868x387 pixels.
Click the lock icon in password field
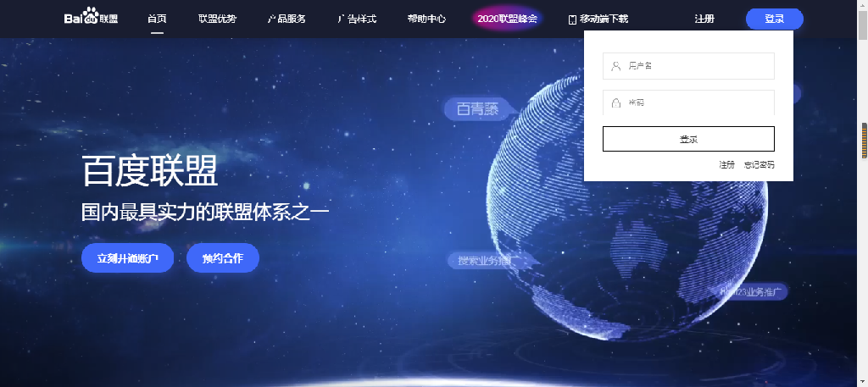(x=615, y=102)
